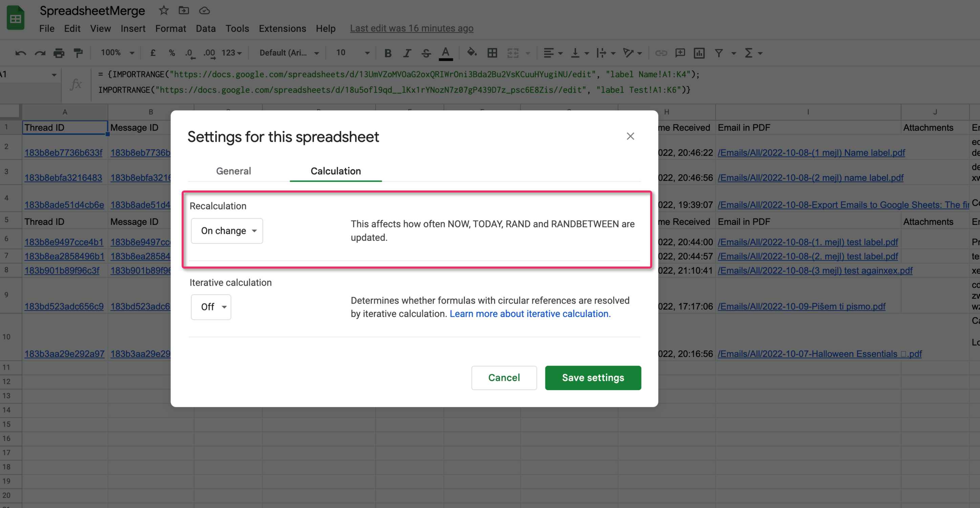This screenshot has width=980, height=508.
Task: Toggle strikethrough formatting
Action: point(426,53)
